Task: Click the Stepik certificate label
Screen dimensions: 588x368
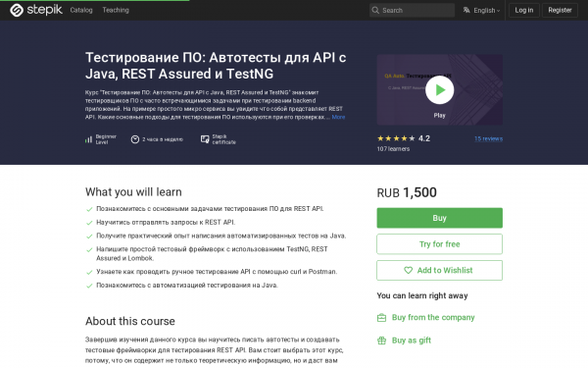Action: coord(223,139)
